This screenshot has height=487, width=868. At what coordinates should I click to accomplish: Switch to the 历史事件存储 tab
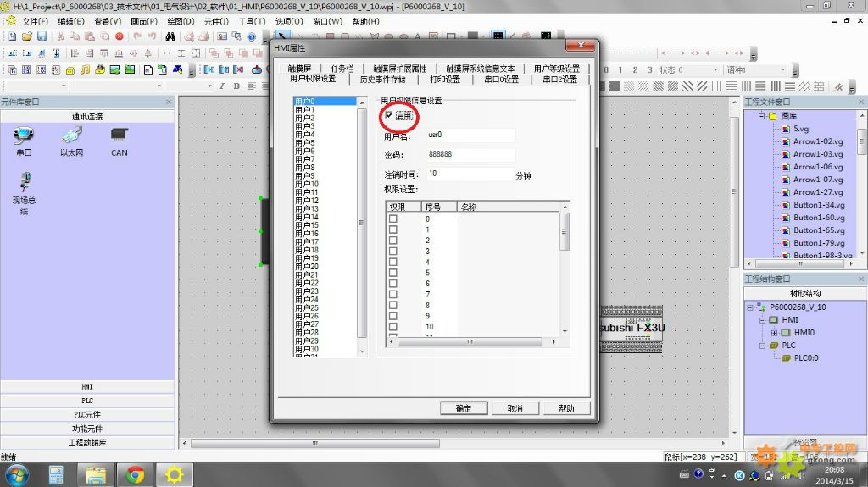(x=382, y=79)
